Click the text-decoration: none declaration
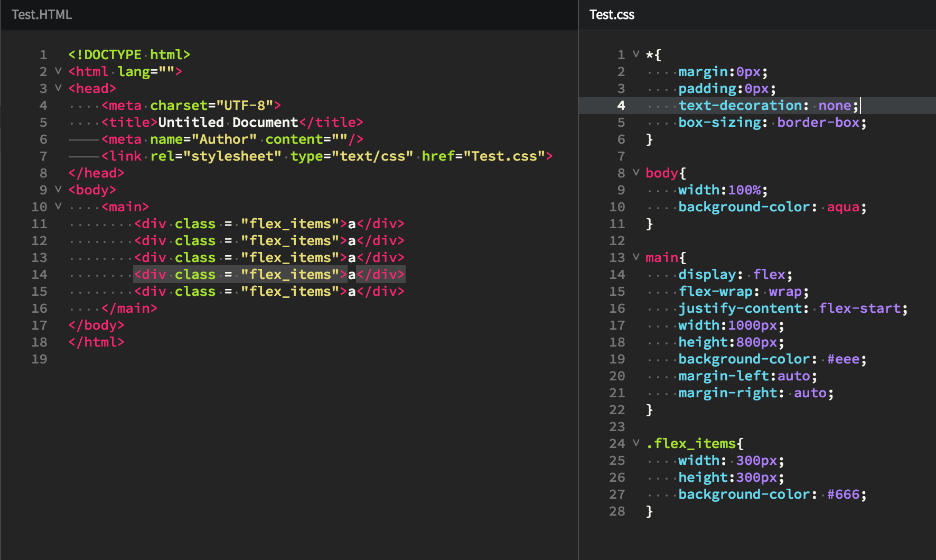The image size is (936, 560). (x=769, y=105)
